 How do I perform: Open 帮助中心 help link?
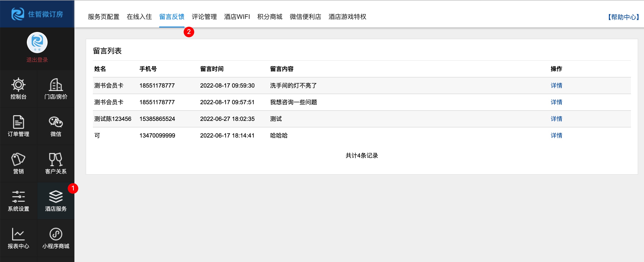[x=623, y=17]
